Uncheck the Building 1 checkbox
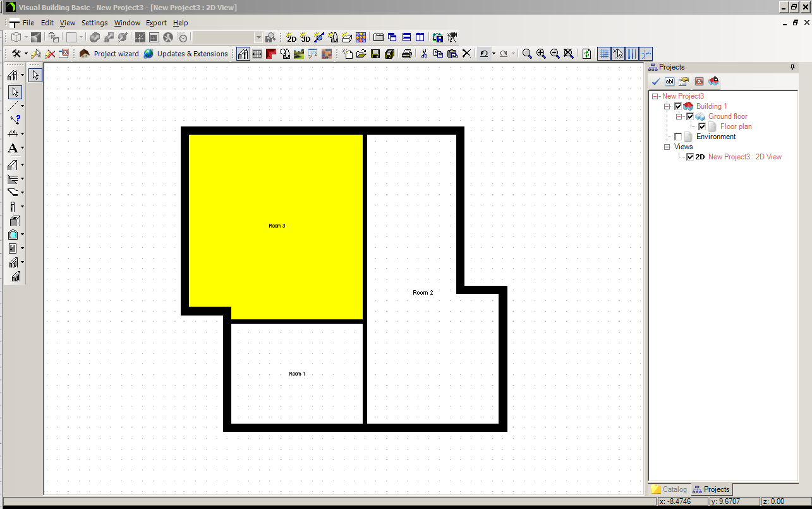 [x=678, y=106]
